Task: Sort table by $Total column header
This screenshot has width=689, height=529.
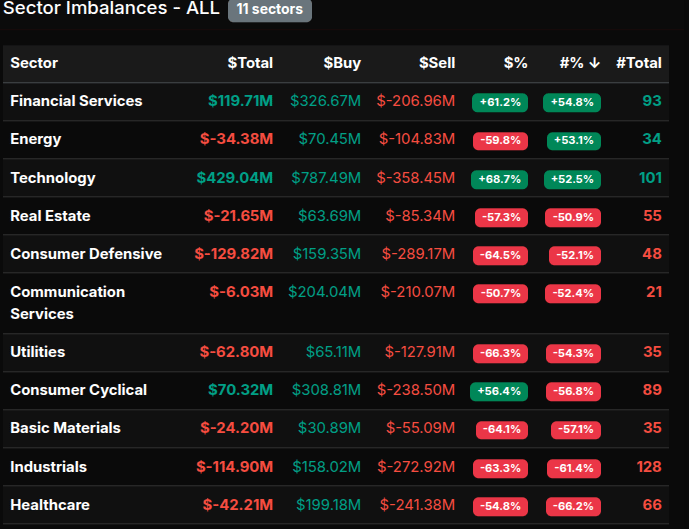Action: [x=250, y=63]
